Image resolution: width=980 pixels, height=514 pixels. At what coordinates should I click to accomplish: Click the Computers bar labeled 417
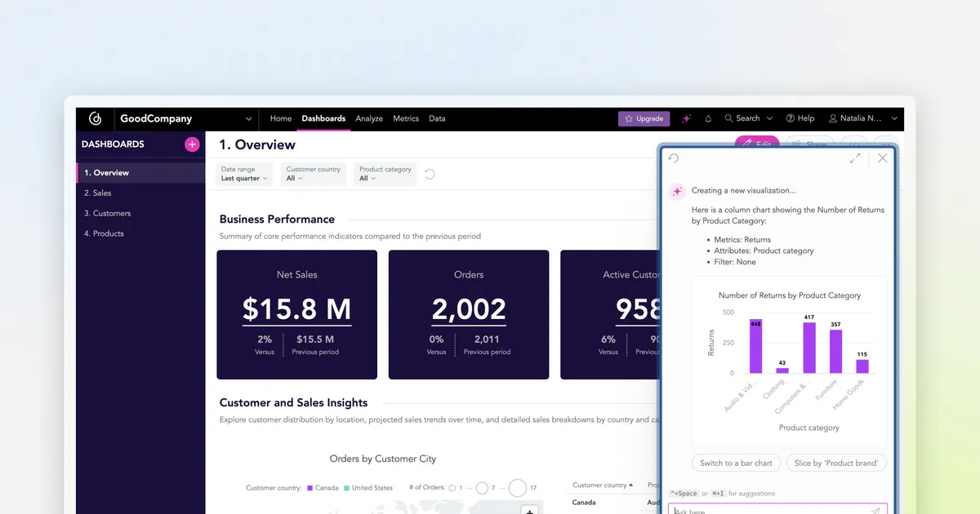[809, 348]
